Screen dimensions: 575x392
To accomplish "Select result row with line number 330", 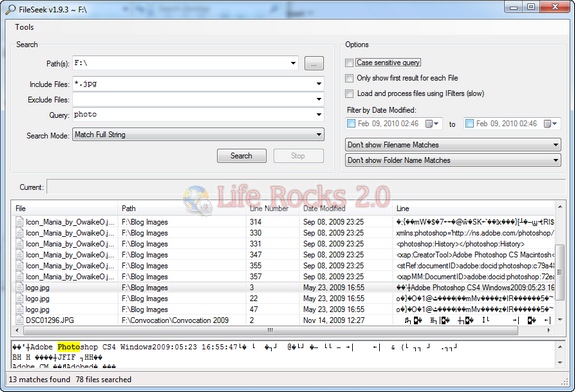I will click(284, 233).
